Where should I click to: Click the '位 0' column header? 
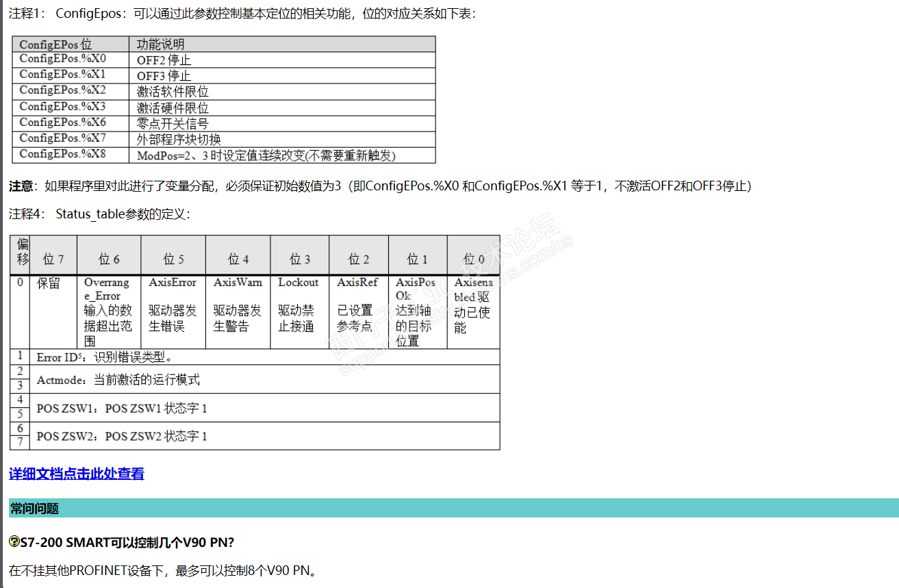(474, 255)
